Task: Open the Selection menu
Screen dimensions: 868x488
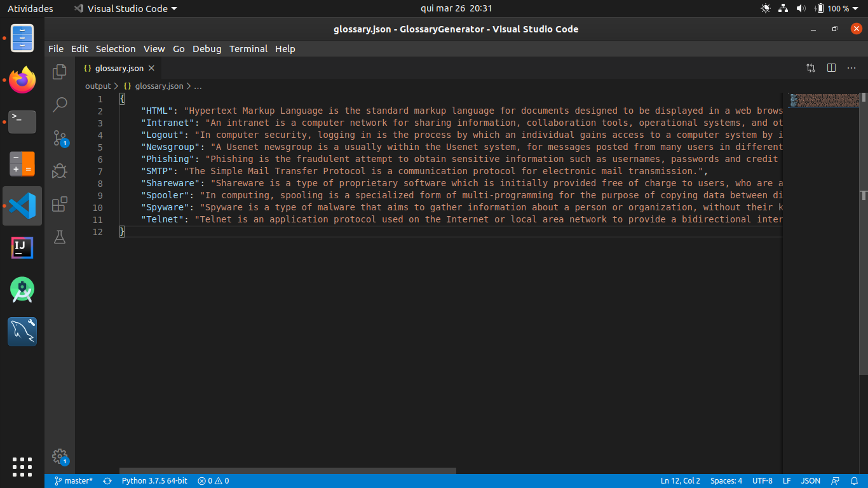Action: click(x=116, y=49)
